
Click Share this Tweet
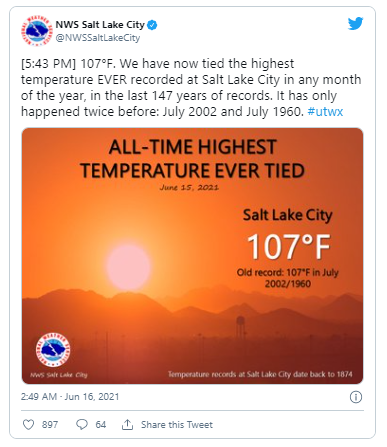tap(177, 425)
